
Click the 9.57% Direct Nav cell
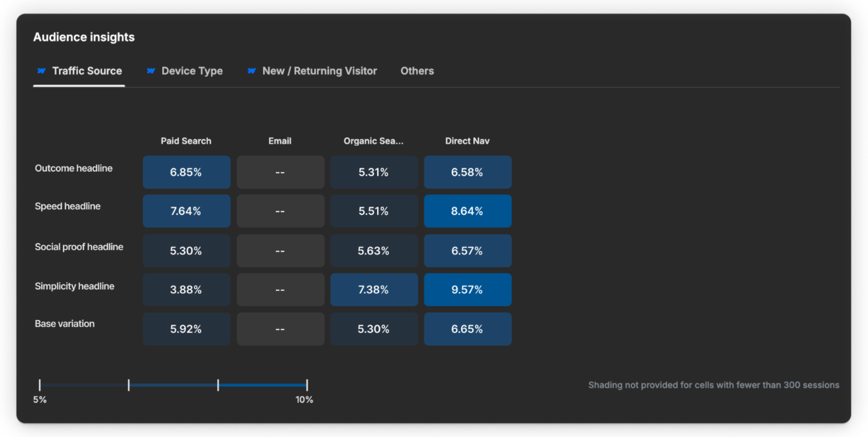468,290
